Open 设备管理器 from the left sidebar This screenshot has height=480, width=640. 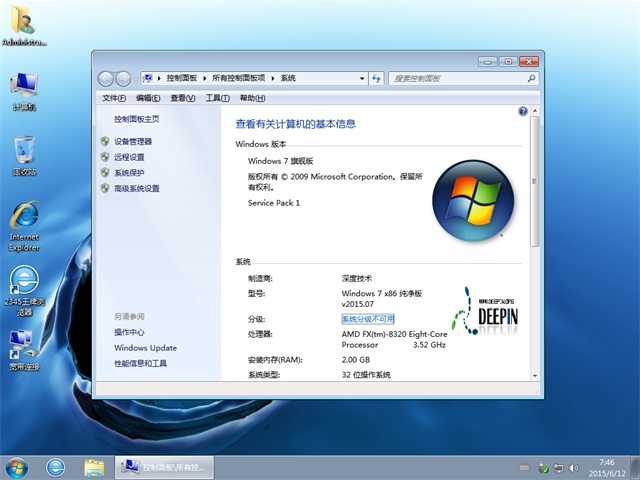click(132, 142)
